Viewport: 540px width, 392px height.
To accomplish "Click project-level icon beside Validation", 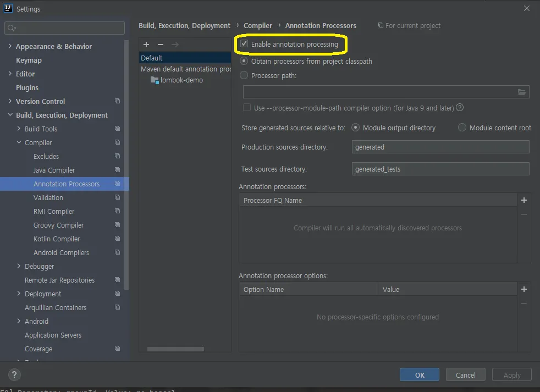I will pyautogui.click(x=118, y=197).
